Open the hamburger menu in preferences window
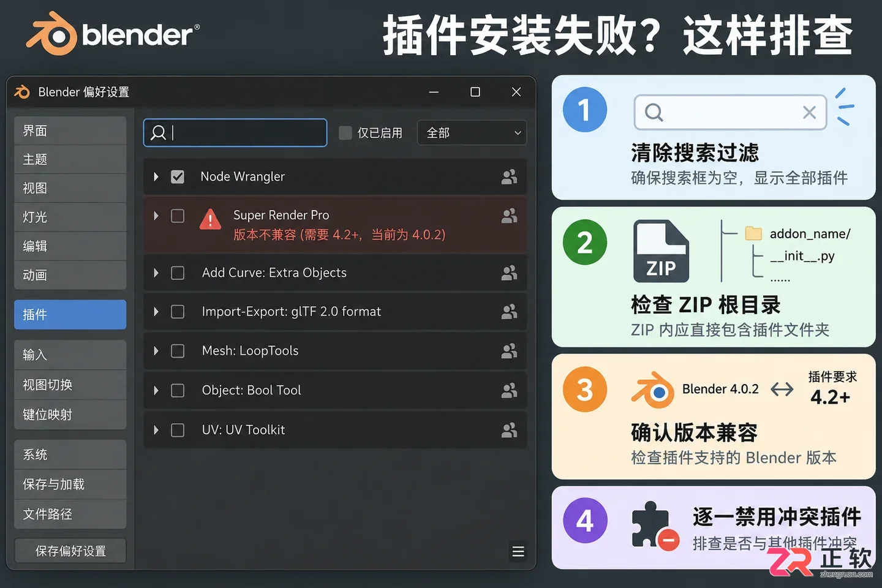The image size is (882, 588). [518, 551]
